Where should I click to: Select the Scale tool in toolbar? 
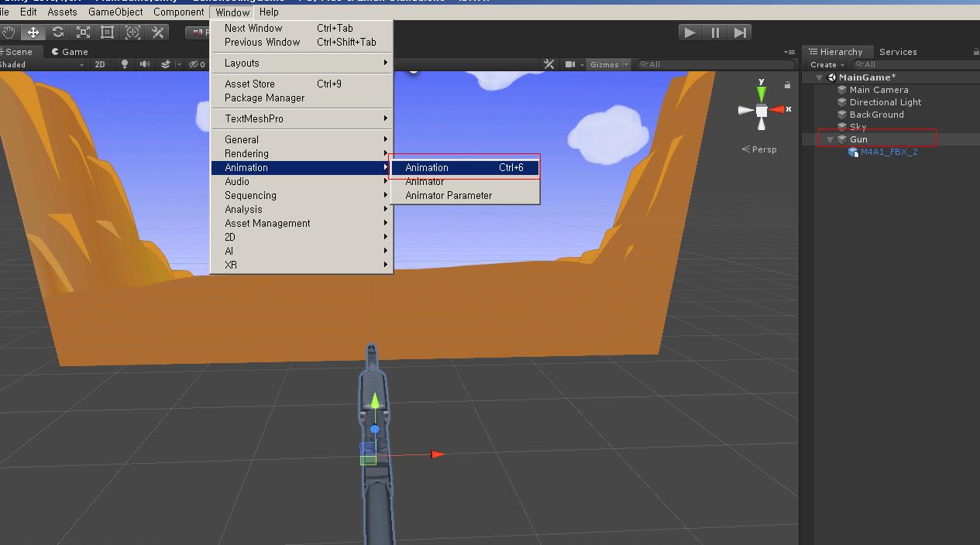(83, 33)
